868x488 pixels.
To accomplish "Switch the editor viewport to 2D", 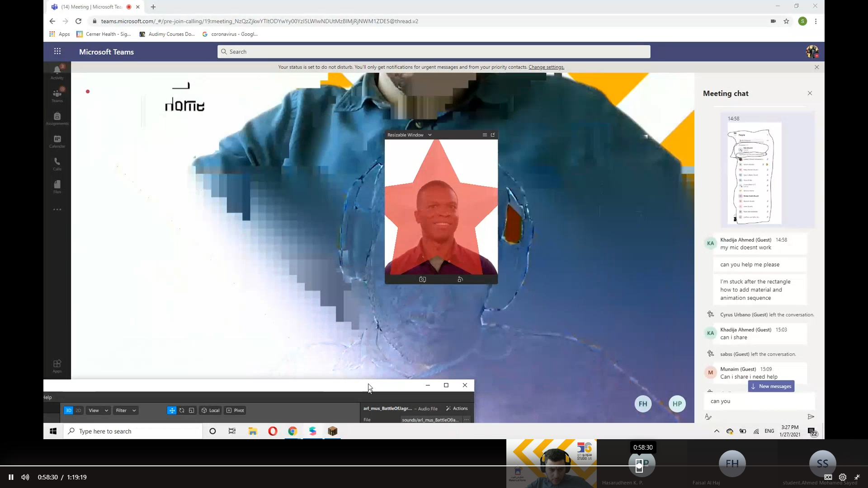I will pyautogui.click(x=78, y=410).
